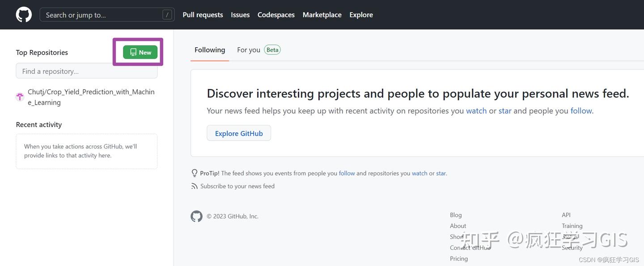Go to Codespaces in the header
This screenshot has height=266, width=644.
pos(276,15)
